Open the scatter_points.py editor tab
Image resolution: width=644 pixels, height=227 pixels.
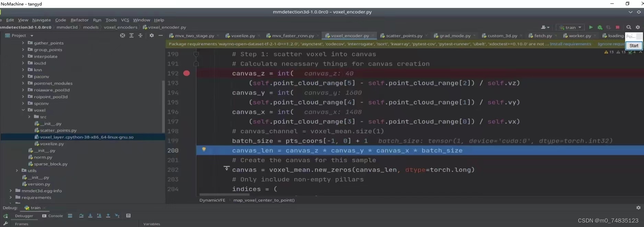pyautogui.click(x=404, y=36)
